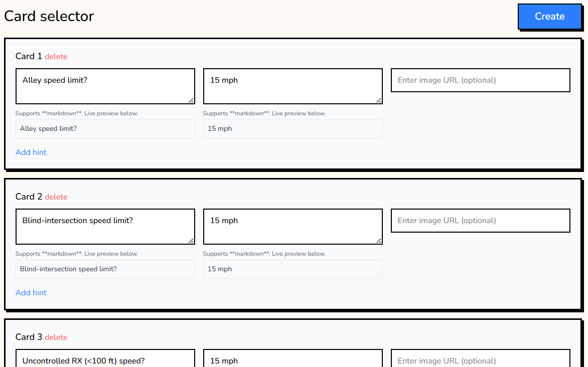Screen dimensions: 588x367
Task: Click the 'Card selector' heading
Action: [x=49, y=16]
